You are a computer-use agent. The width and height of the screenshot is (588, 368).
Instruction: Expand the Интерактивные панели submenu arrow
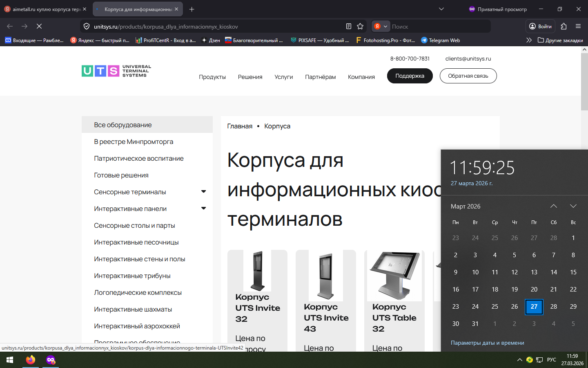(x=203, y=209)
